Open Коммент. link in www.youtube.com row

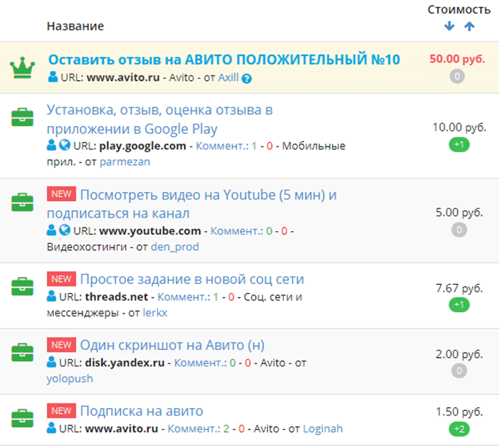click(x=237, y=231)
